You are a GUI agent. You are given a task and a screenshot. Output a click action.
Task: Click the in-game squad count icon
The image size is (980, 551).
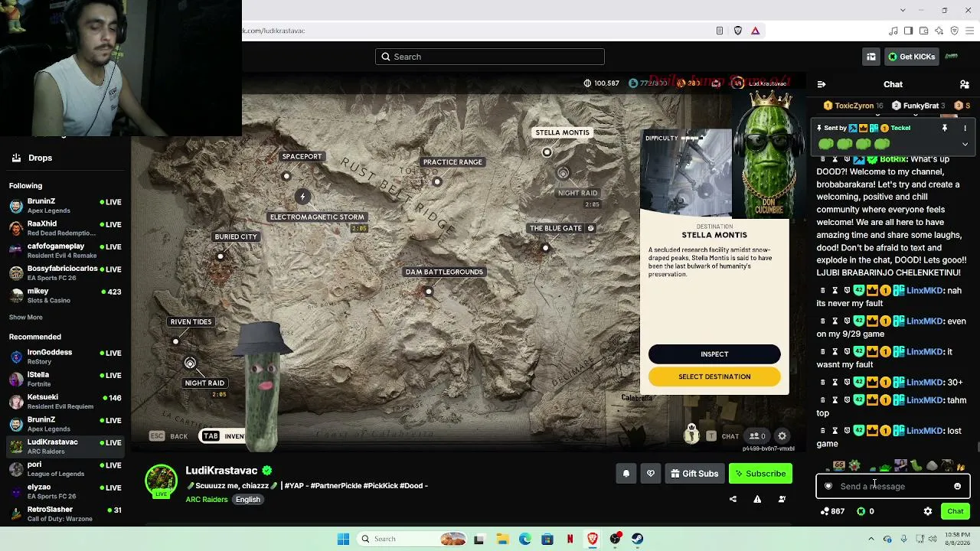(757, 436)
